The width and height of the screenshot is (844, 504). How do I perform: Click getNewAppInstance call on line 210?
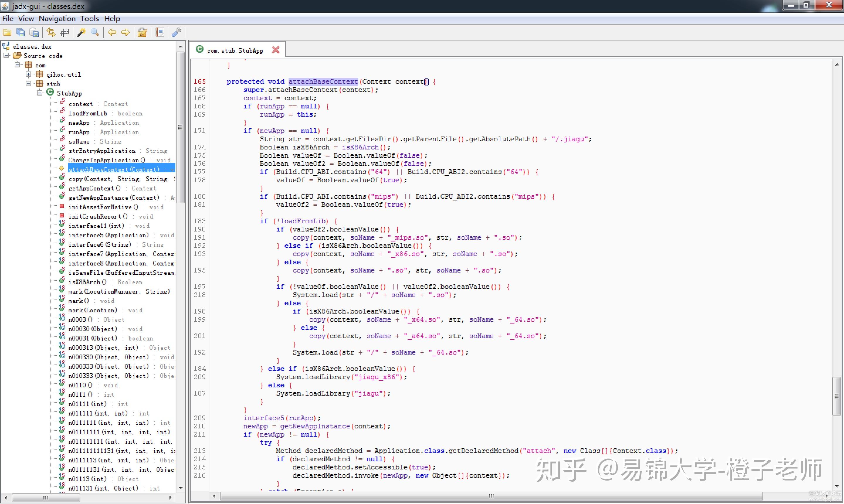(x=315, y=426)
